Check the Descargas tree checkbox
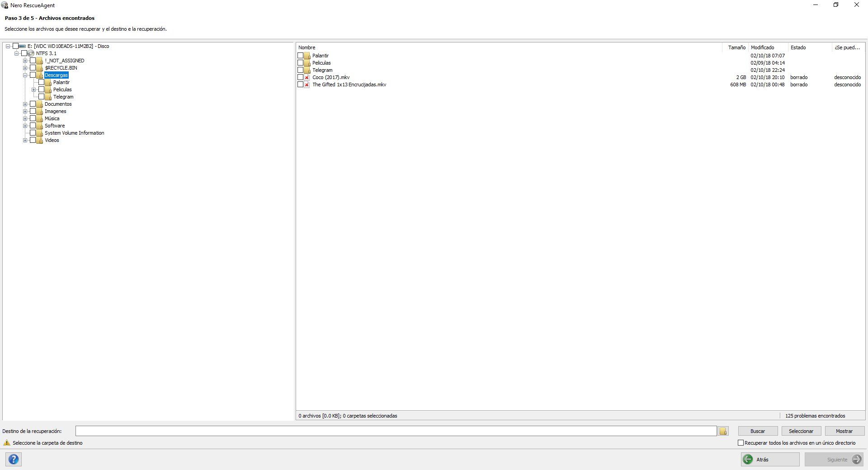Viewport: 868px width, 470px height. click(x=33, y=75)
